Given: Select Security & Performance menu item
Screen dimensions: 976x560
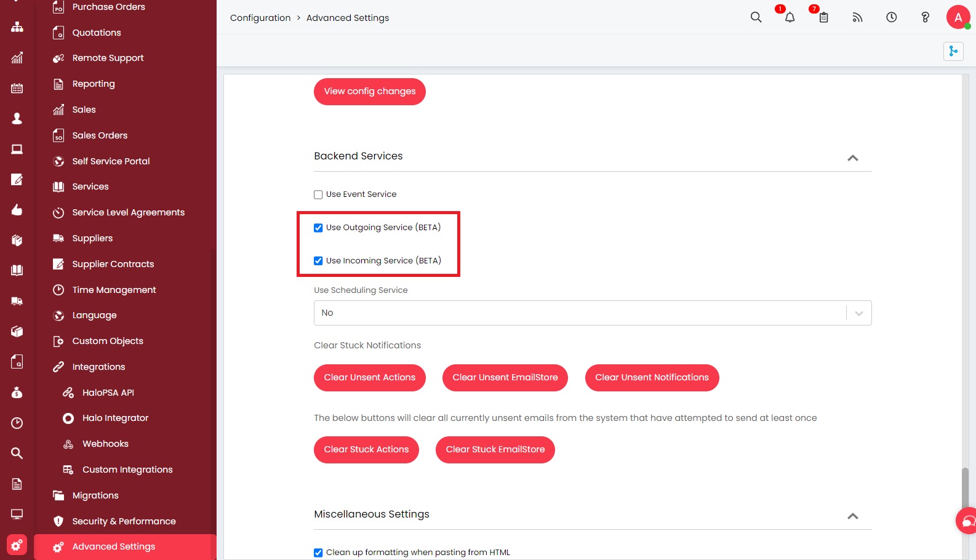Looking at the screenshot, I should click(124, 521).
